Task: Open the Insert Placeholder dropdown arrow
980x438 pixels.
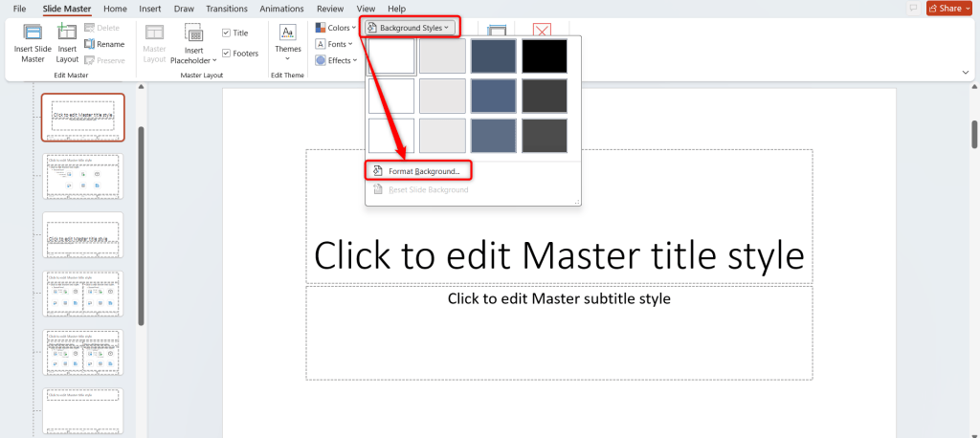Action: click(x=215, y=60)
